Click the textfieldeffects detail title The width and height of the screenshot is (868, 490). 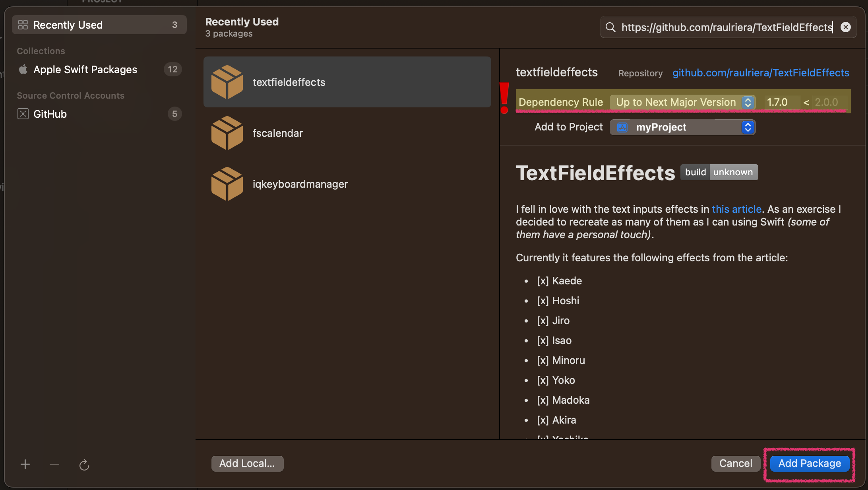click(x=557, y=72)
